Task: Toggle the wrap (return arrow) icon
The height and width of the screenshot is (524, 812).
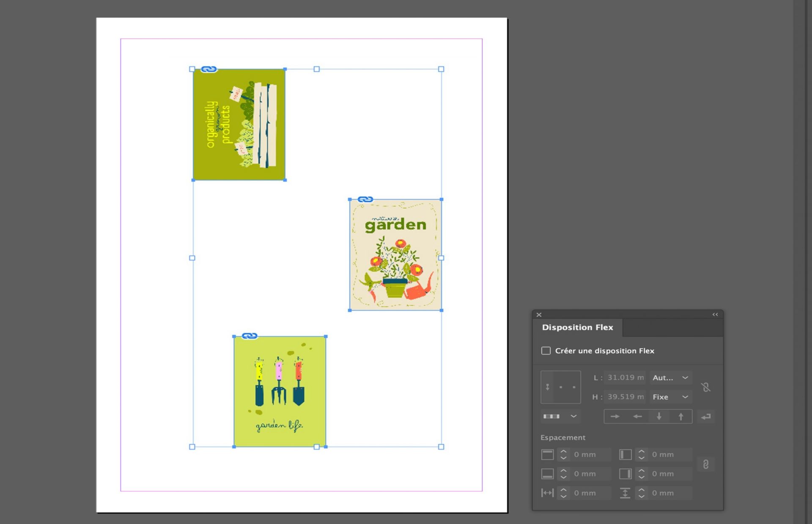Action: (706, 417)
